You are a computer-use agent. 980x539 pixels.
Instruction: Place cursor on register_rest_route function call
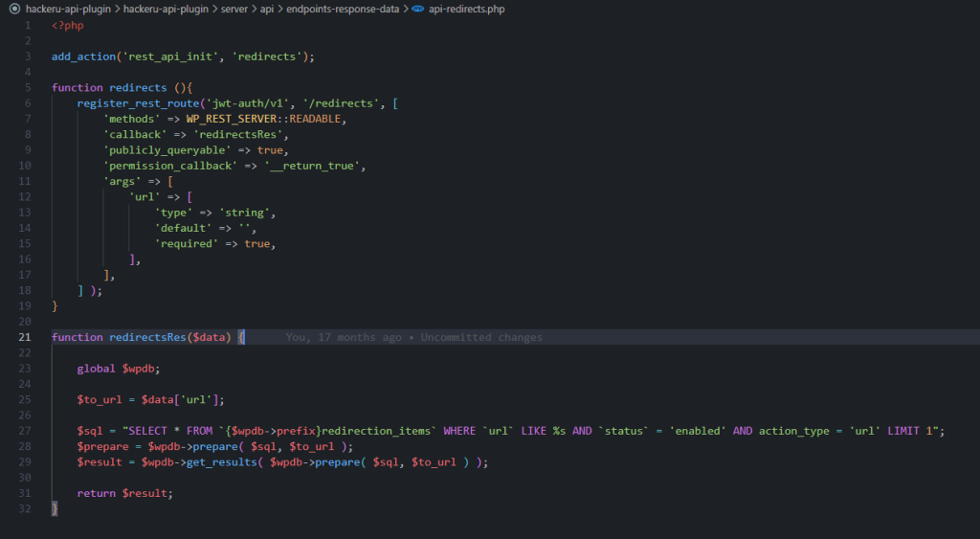tap(135, 102)
